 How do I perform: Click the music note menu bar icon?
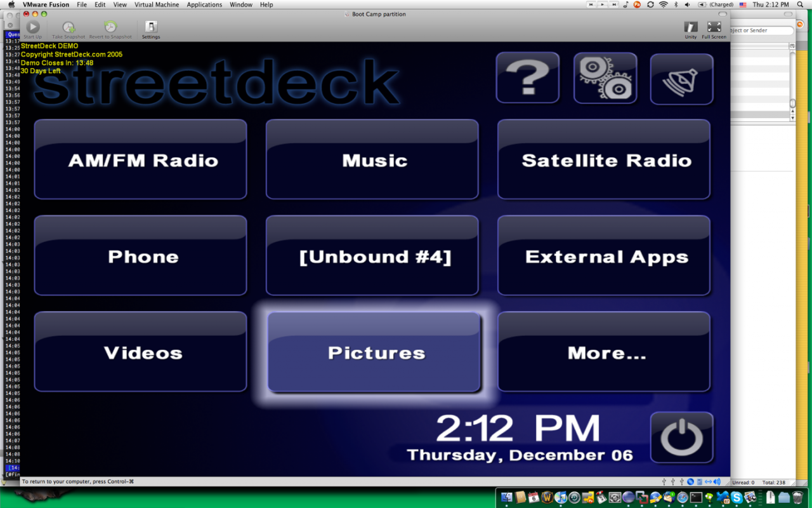[x=626, y=4]
